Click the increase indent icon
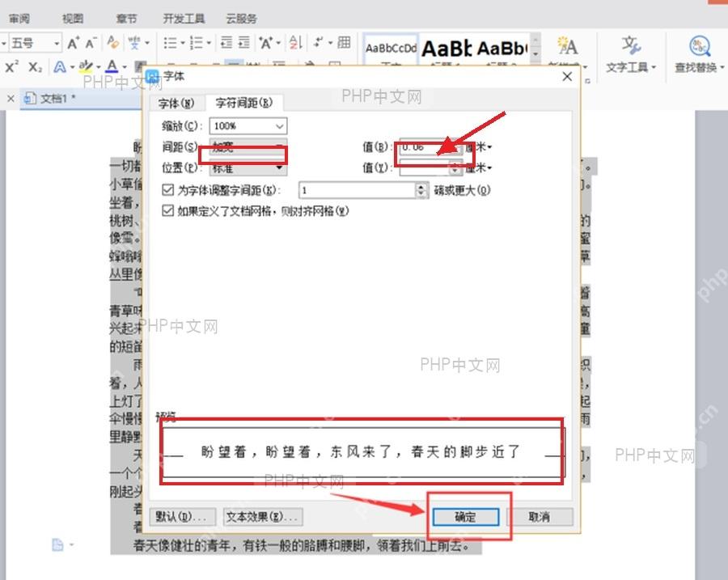 point(244,43)
